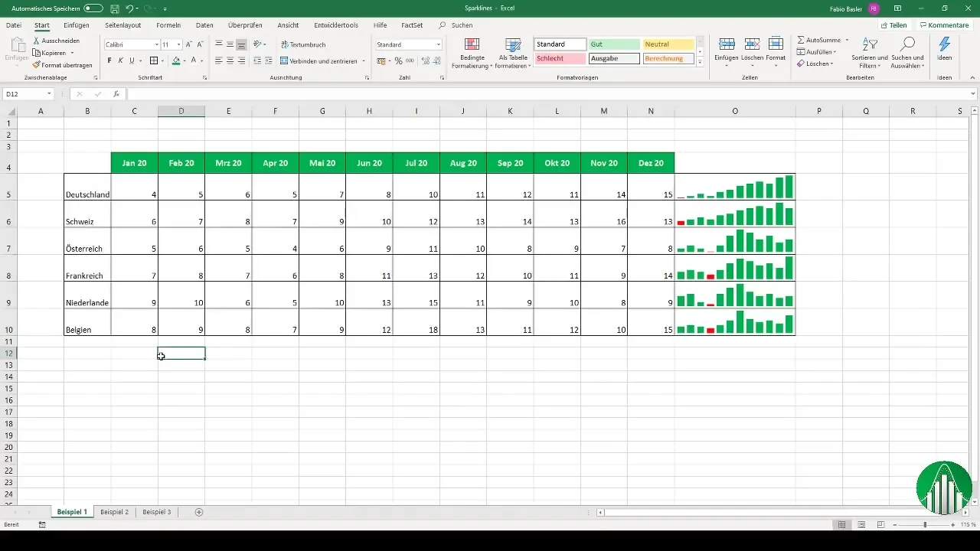The width and height of the screenshot is (980, 551).
Task: Apply the Gut cell style
Action: 613,44
